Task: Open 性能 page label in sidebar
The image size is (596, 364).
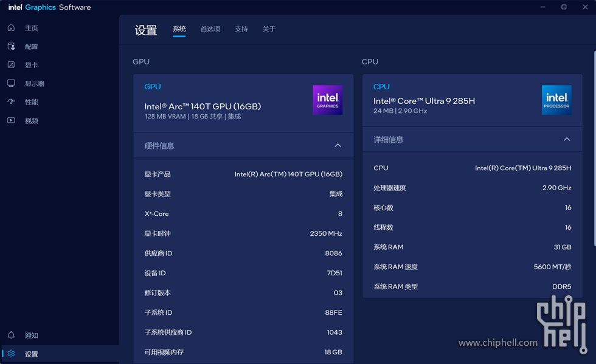Action: [32, 102]
